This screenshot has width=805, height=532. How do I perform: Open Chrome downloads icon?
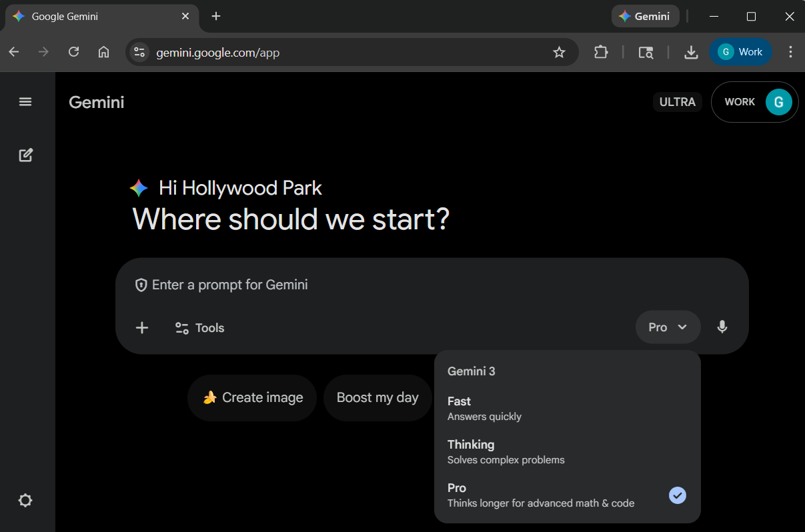click(x=691, y=52)
